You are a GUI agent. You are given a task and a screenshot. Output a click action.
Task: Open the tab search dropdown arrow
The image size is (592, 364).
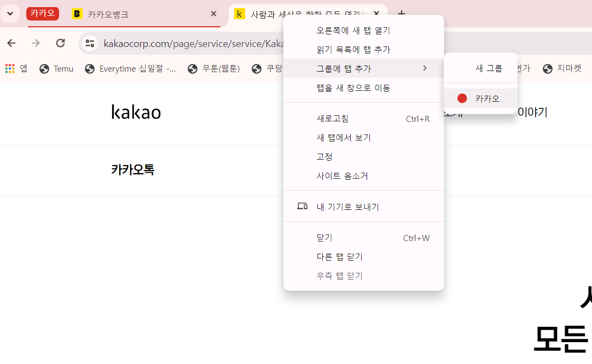[x=10, y=14]
